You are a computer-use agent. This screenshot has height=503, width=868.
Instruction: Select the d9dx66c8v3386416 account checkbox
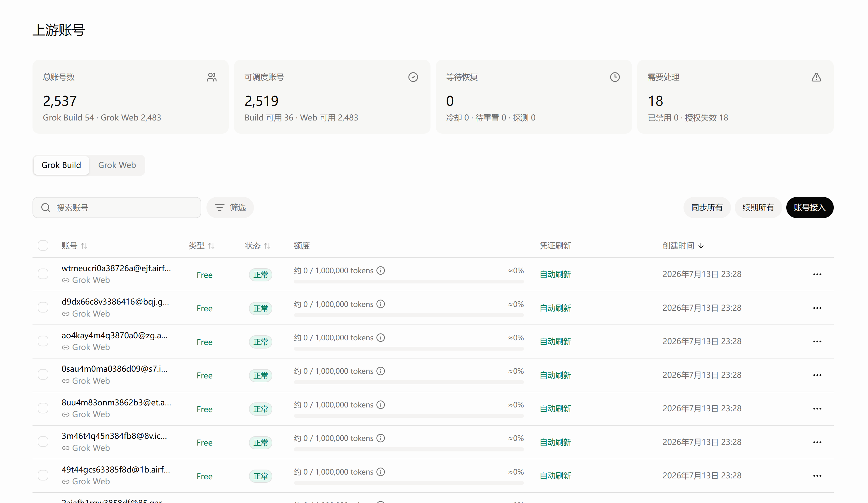pos(43,307)
